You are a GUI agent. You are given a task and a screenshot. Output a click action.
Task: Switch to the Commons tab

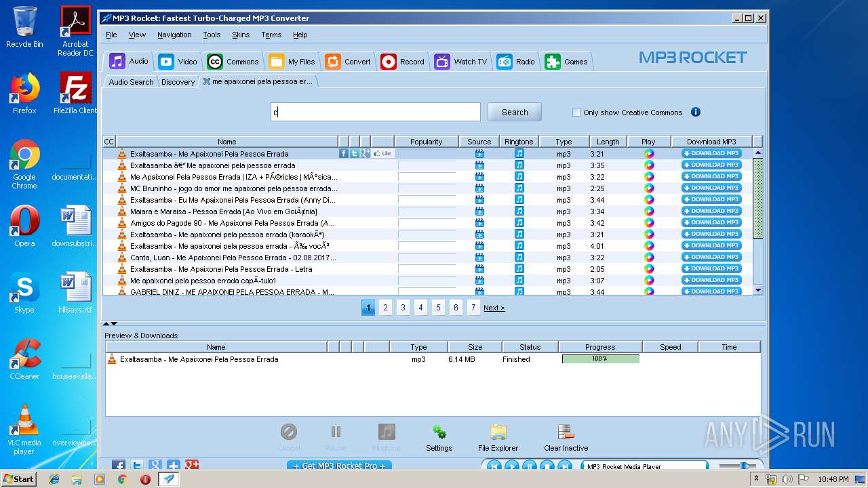[233, 62]
